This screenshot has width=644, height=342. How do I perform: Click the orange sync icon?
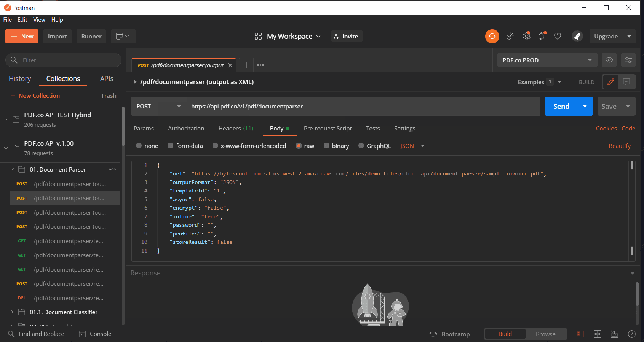pyautogui.click(x=492, y=36)
